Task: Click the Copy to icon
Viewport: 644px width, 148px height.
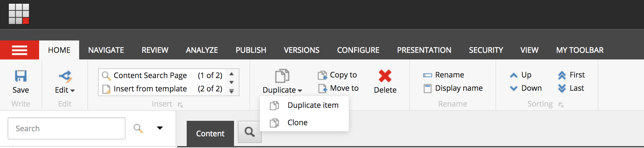Action: click(x=322, y=75)
